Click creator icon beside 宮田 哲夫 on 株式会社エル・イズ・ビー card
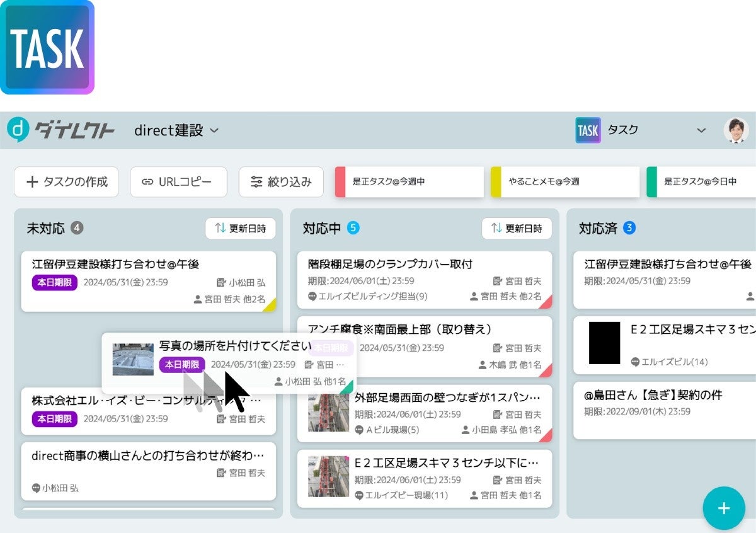The height and width of the screenshot is (533, 756). point(221,419)
